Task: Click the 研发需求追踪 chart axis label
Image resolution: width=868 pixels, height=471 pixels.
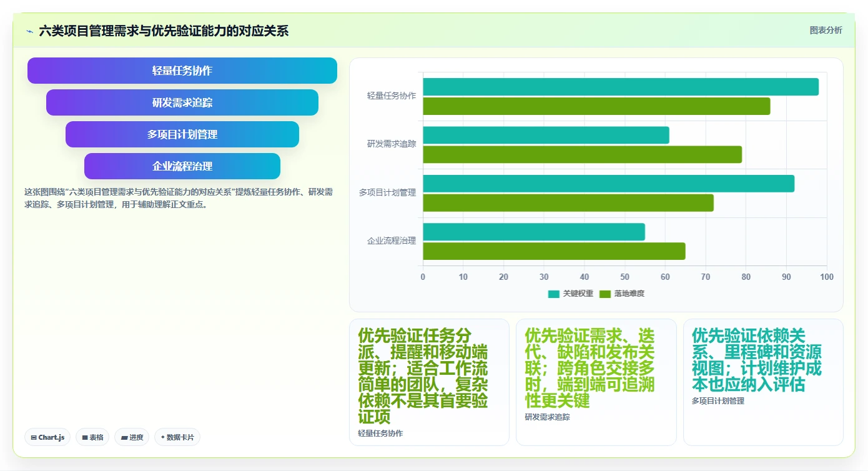Action: click(392, 144)
